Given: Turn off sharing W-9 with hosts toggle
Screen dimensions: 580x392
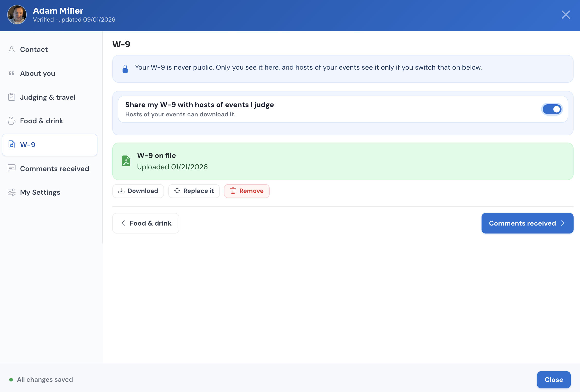Looking at the screenshot, I should 552,109.
